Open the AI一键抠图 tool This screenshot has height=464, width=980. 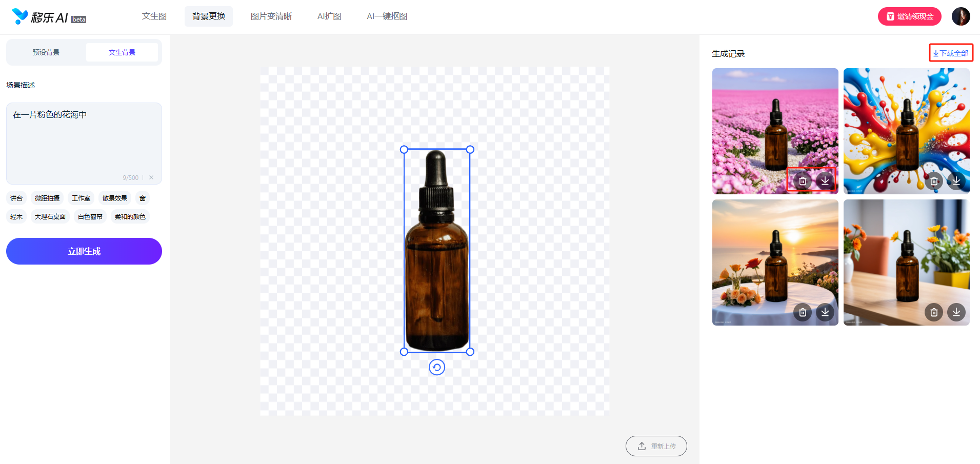[x=387, y=16]
